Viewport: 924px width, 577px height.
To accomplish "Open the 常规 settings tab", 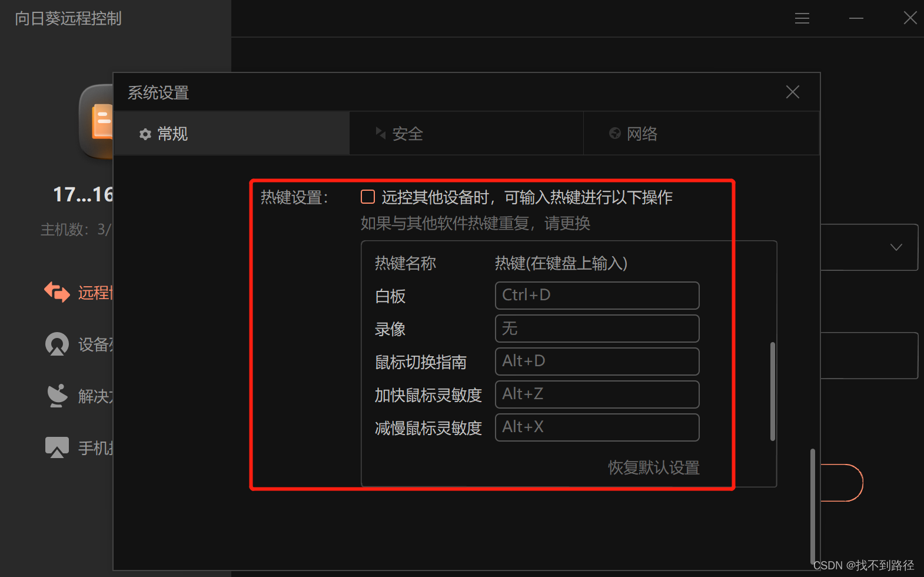I will (x=232, y=134).
